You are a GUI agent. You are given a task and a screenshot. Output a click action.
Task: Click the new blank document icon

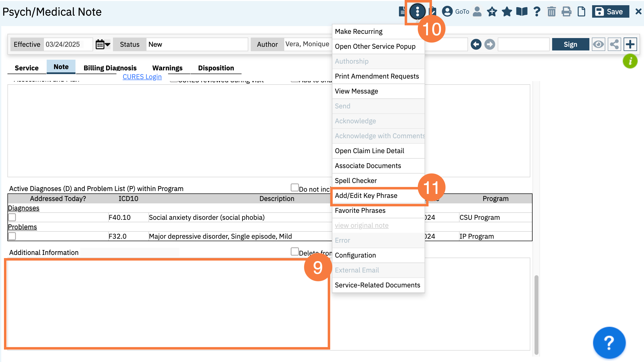581,11
